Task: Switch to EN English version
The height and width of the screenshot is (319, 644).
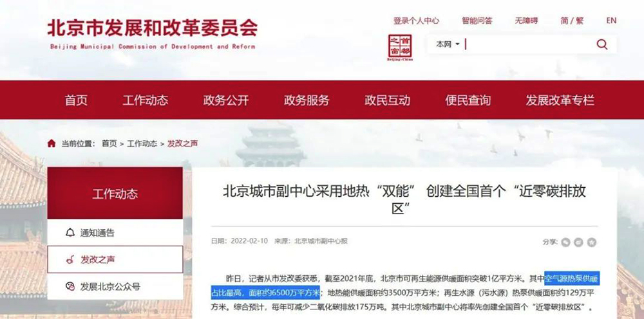Action: click(611, 21)
